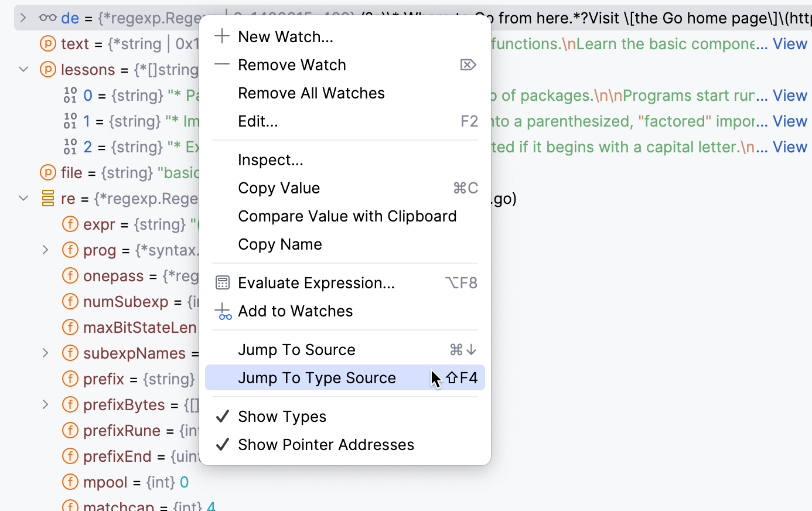Click the watch icon beside the 'de' variable

click(x=47, y=18)
